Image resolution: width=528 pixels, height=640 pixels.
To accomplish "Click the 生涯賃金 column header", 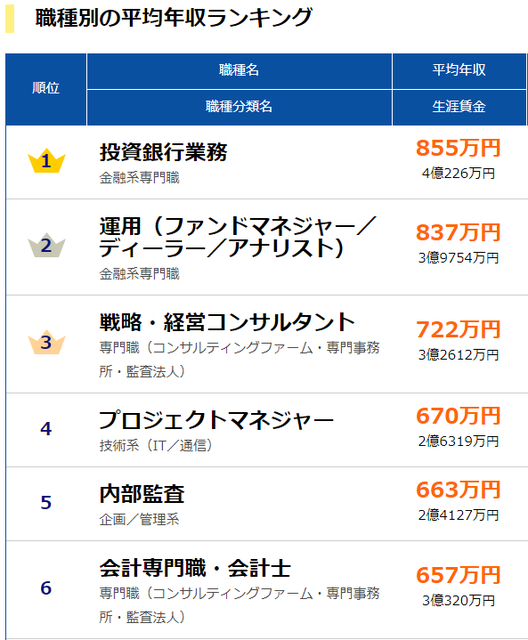I will pos(459,107).
